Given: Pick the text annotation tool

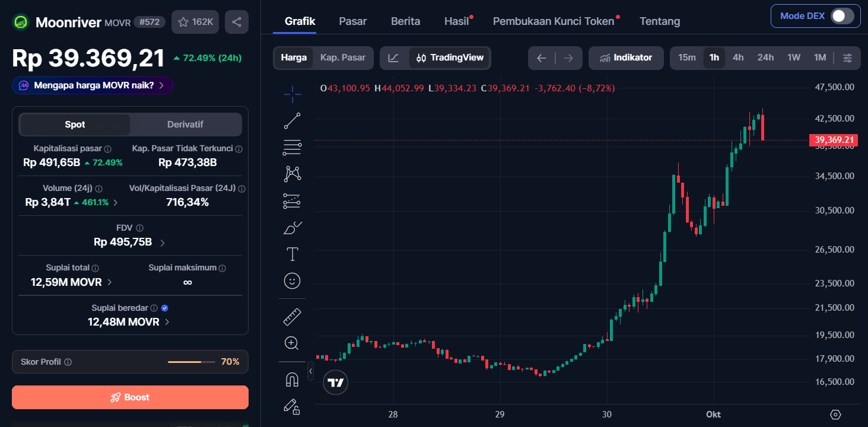Looking at the screenshot, I should (x=292, y=254).
